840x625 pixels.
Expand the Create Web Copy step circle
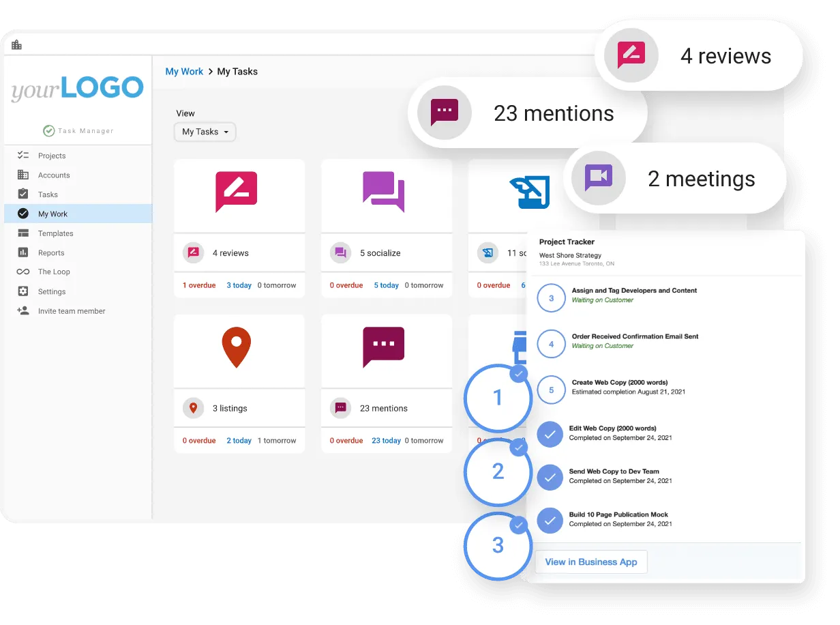(x=551, y=390)
